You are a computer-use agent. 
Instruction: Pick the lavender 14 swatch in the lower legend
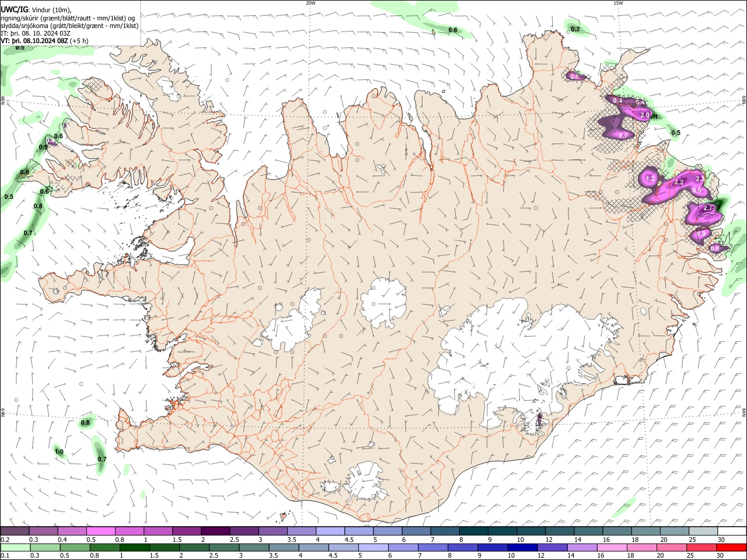pos(581,548)
